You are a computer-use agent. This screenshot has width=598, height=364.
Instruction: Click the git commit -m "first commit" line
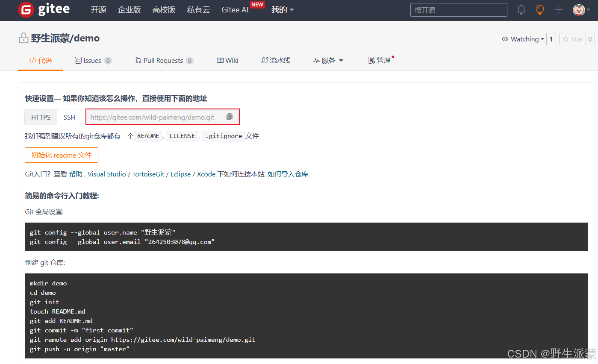tap(82, 330)
